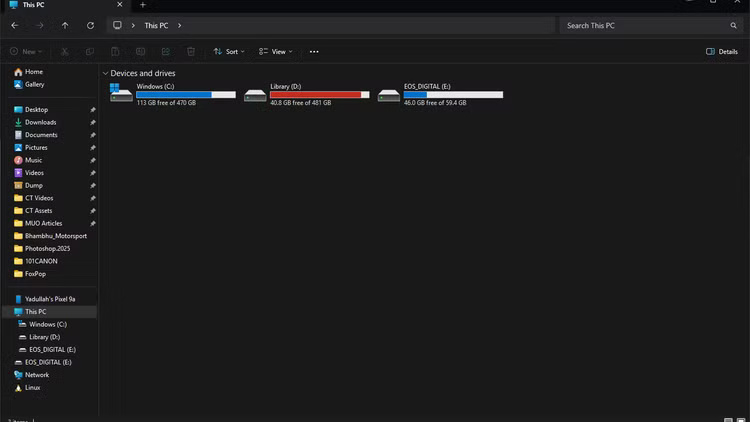The width and height of the screenshot is (750, 422).
Task: Close the This PC tab
Action: point(120,4)
